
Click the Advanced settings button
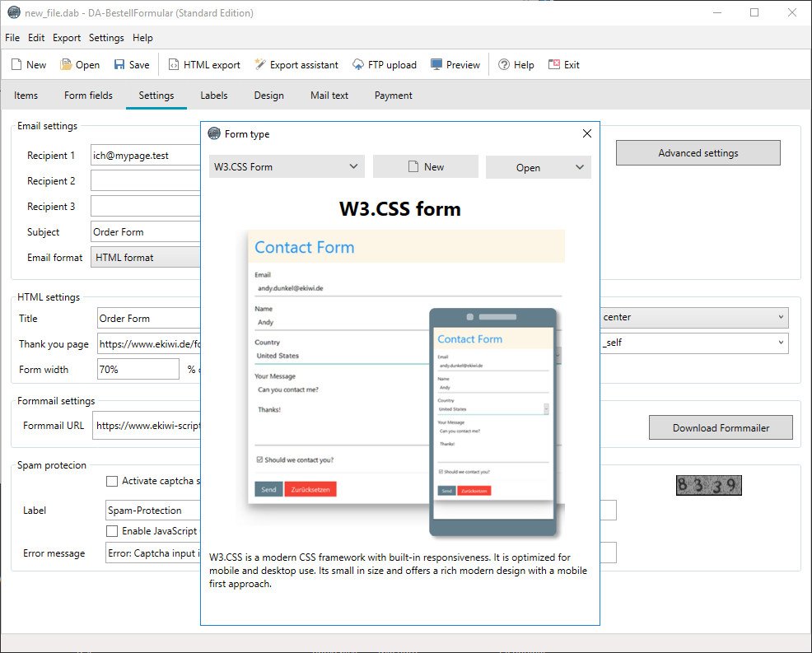click(698, 153)
